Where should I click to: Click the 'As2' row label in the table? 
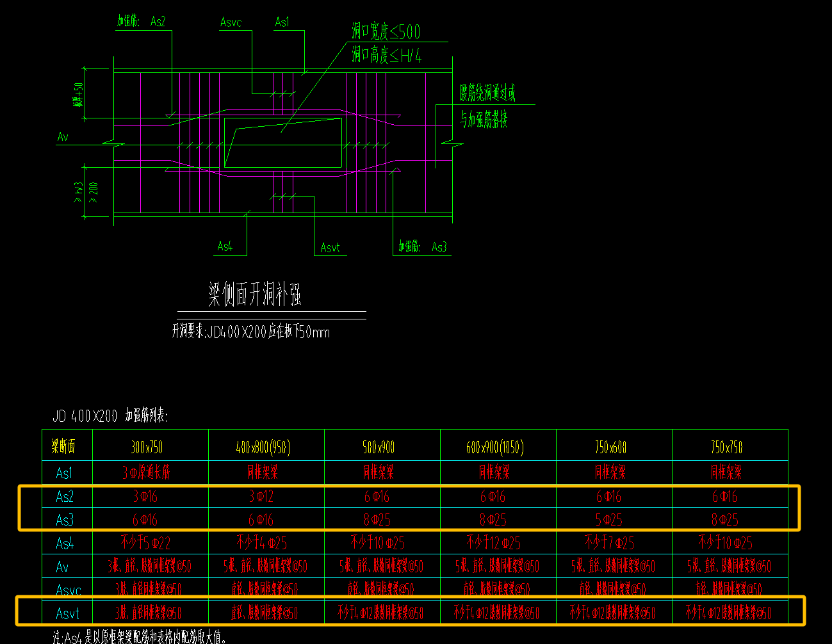(65, 496)
